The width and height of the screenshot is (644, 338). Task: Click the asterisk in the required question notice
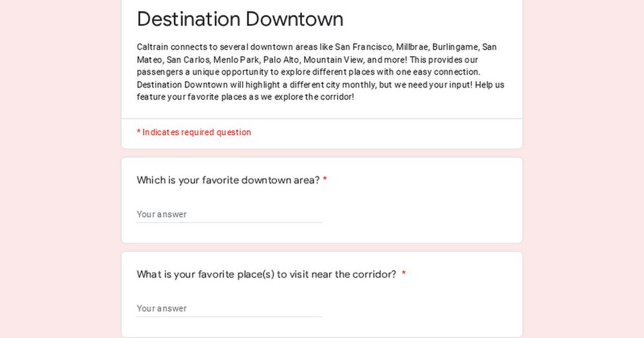pos(139,132)
